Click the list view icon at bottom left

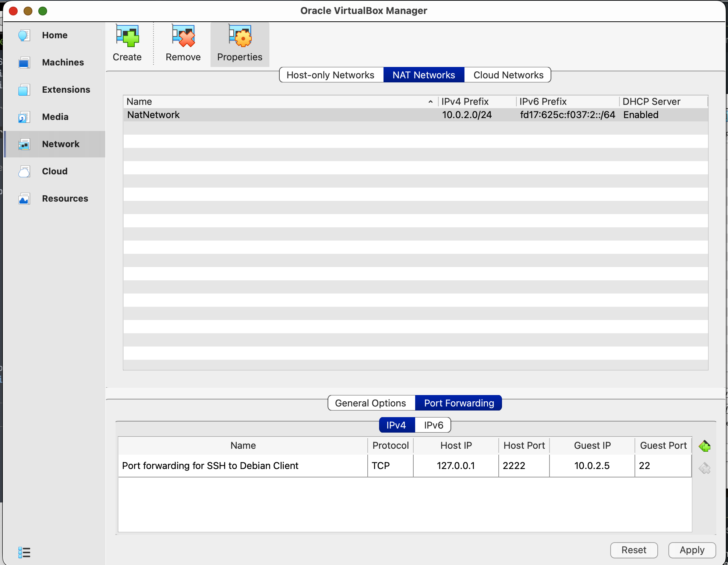[24, 551]
